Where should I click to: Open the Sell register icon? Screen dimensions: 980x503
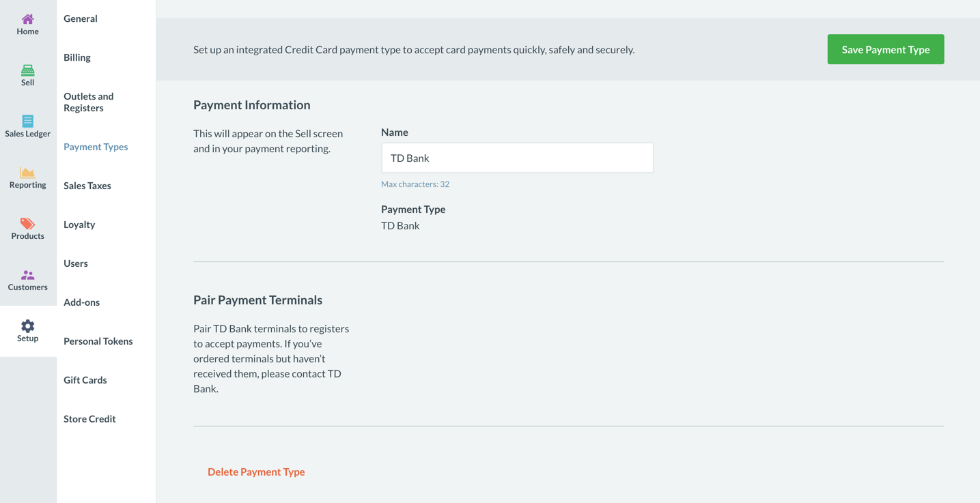pos(27,70)
